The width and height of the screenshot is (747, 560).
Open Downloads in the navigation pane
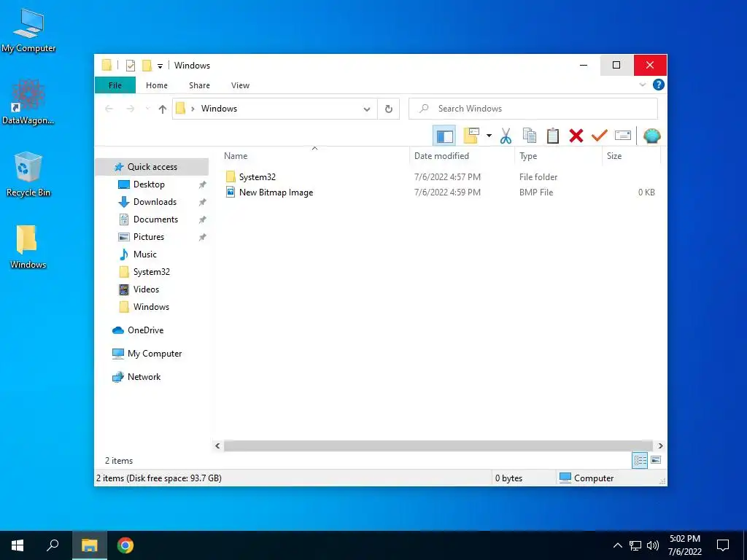[155, 202]
